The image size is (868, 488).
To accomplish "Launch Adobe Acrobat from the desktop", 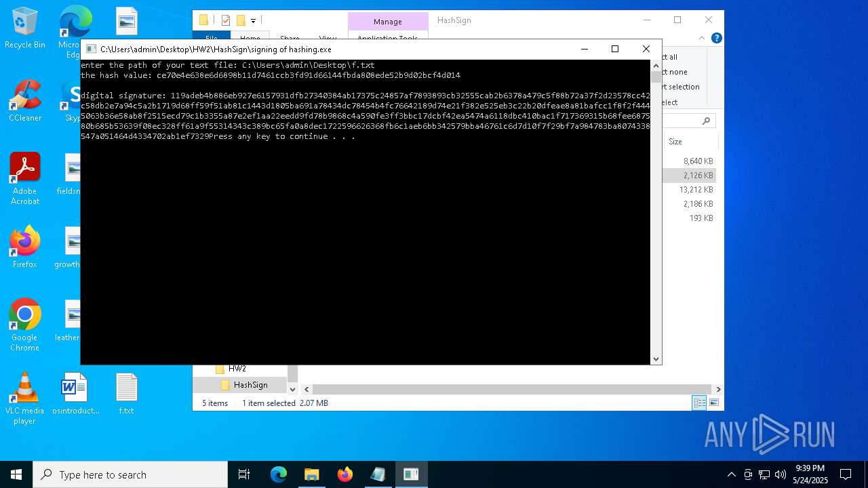I will pyautogui.click(x=24, y=179).
